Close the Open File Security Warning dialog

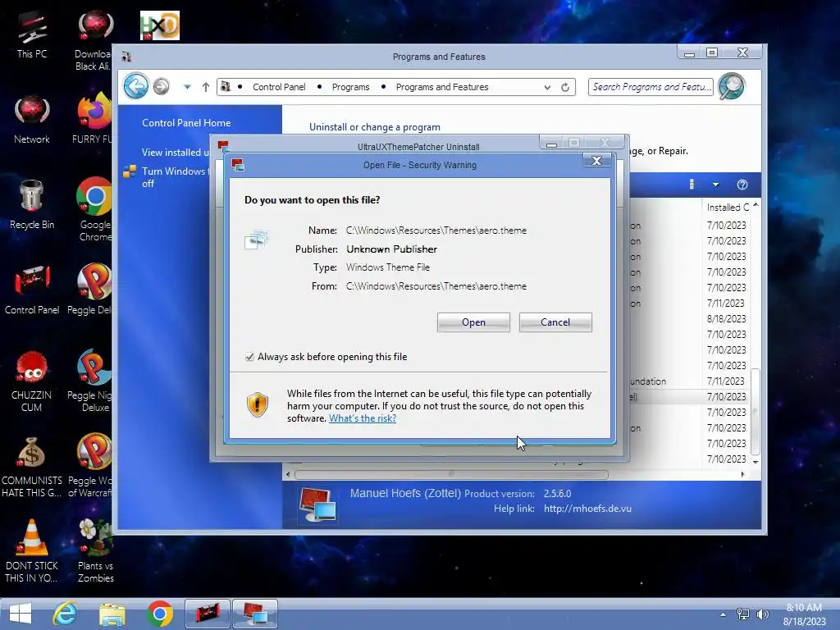pyautogui.click(x=596, y=161)
